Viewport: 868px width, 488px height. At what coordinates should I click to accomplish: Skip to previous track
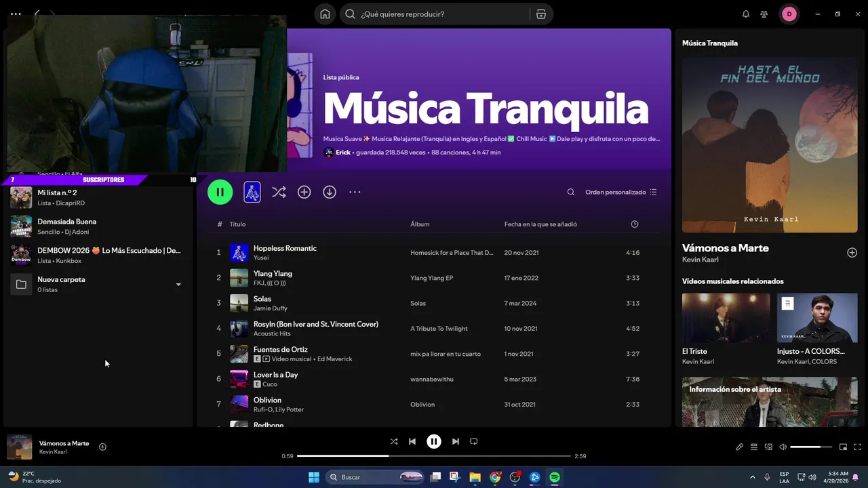click(x=412, y=441)
